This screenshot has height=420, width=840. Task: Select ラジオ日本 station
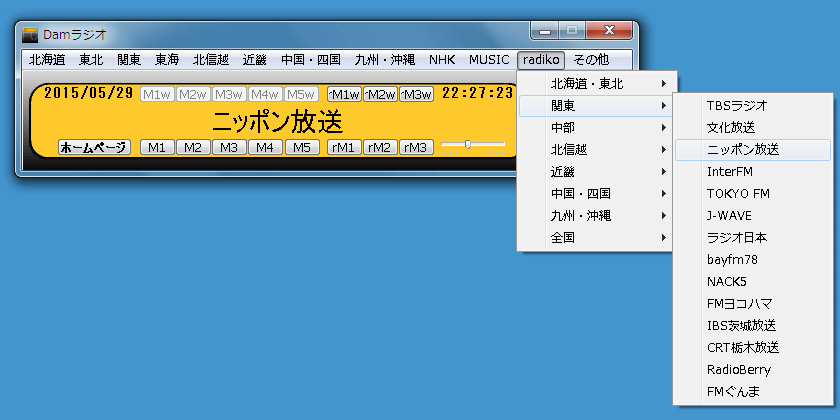[x=753, y=237]
